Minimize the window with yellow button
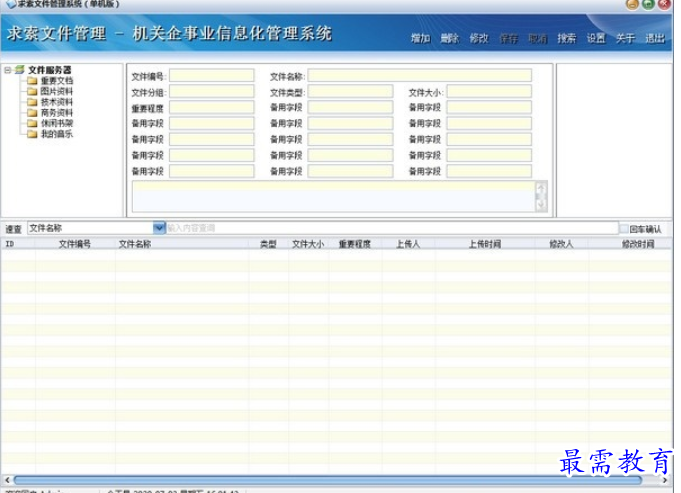This screenshot has height=493, width=681. tap(632, 4)
